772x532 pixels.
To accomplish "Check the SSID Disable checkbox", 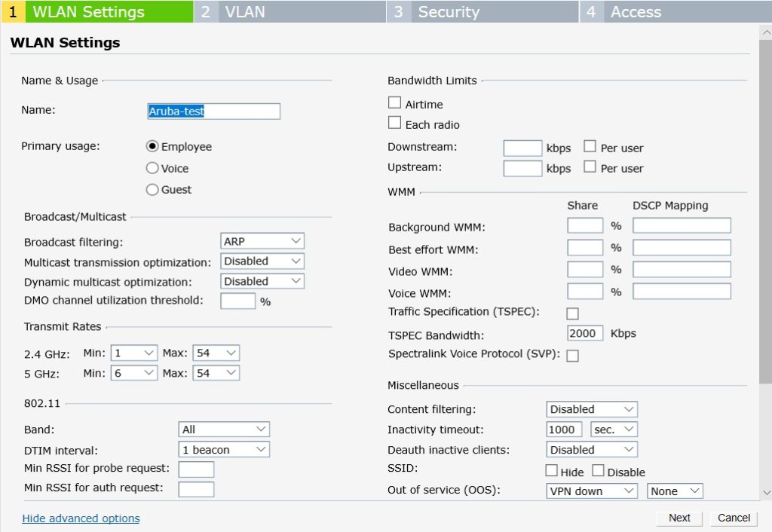I will [598, 470].
